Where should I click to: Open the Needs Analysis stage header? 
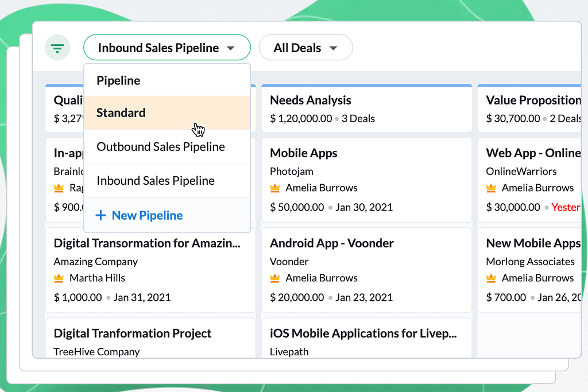[x=366, y=108]
